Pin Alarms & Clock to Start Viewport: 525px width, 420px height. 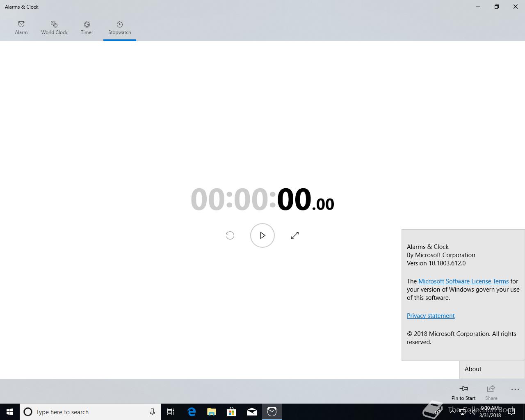(x=463, y=392)
